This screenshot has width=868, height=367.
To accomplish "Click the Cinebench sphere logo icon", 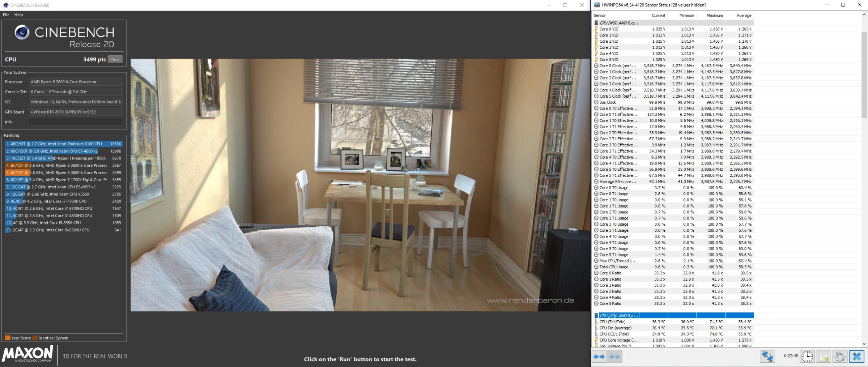I will [x=22, y=33].
